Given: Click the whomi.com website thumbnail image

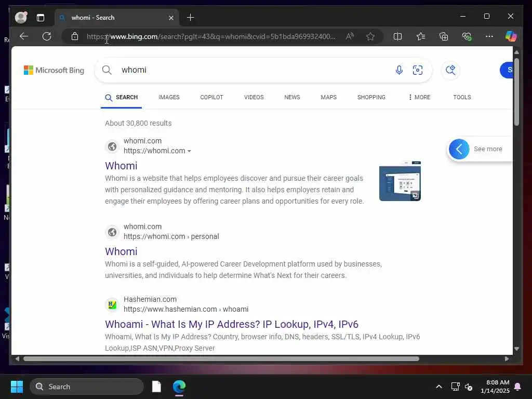Looking at the screenshot, I should coord(400,181).
